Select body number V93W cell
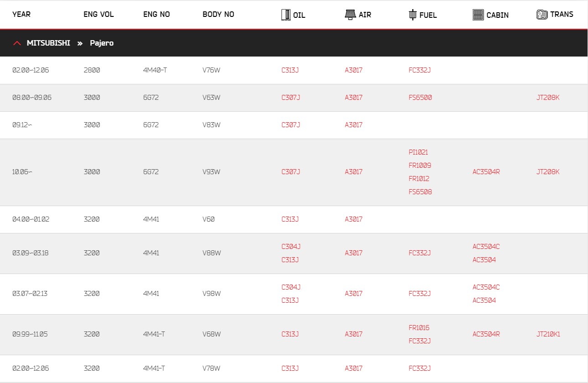Image resolution: width=588 pixels, height=383 pixels. click(212, 172)
